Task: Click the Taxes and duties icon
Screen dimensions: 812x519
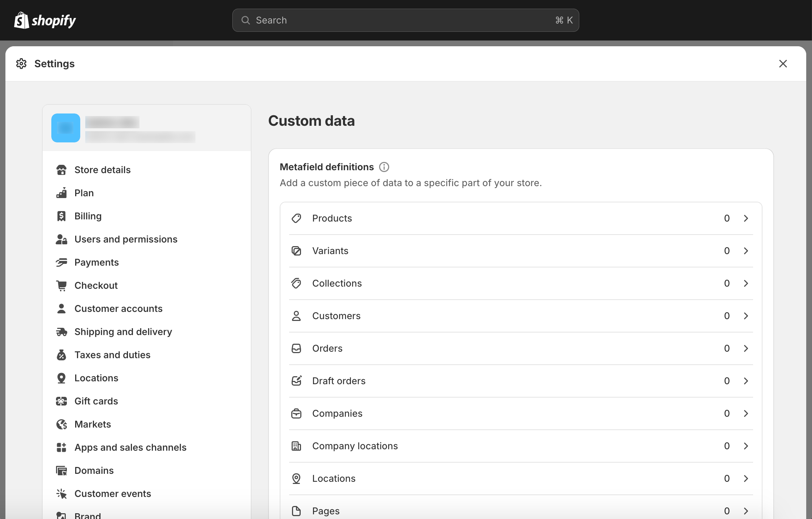Action: pos(61,355)
